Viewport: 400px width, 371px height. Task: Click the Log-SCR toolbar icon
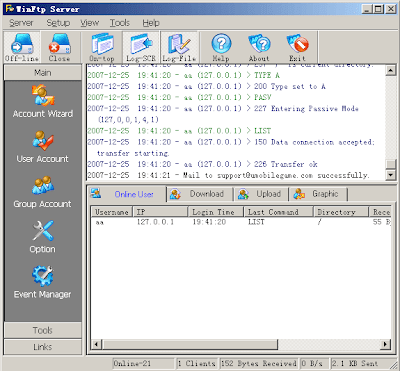(141, 47)
